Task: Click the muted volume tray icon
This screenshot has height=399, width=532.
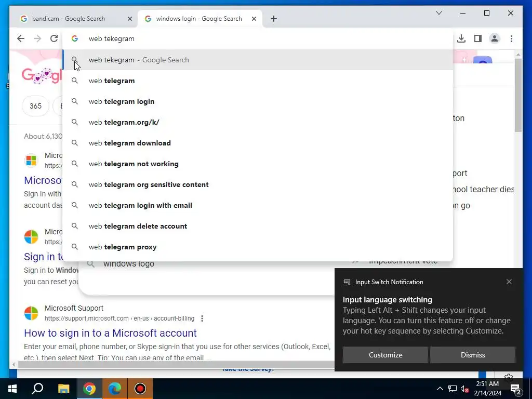Action: click(465, 389)
